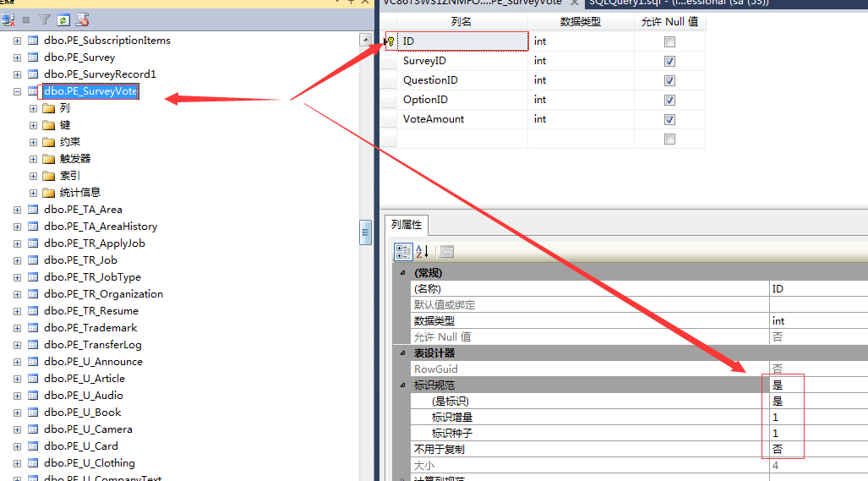Toggle Allow Null checkbox for VoteAmount
868x481 pixels.
[x=669, y=119]
